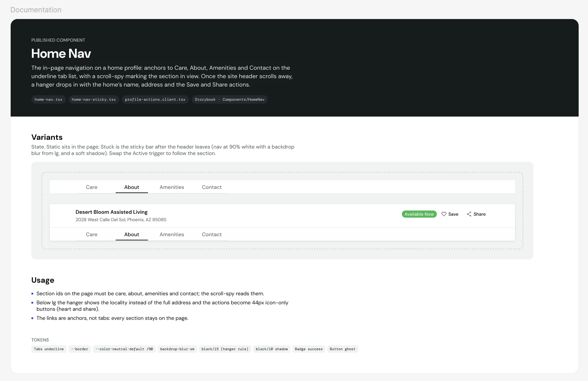Image resolution: width=588 pixels, height=381 pixels.
Task: Click Desert Bloom Assisted Living name
Action: coord(111,212)
